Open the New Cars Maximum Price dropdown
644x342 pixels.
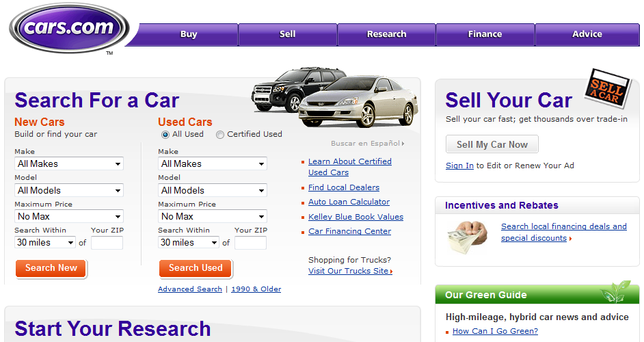point(69,216)
